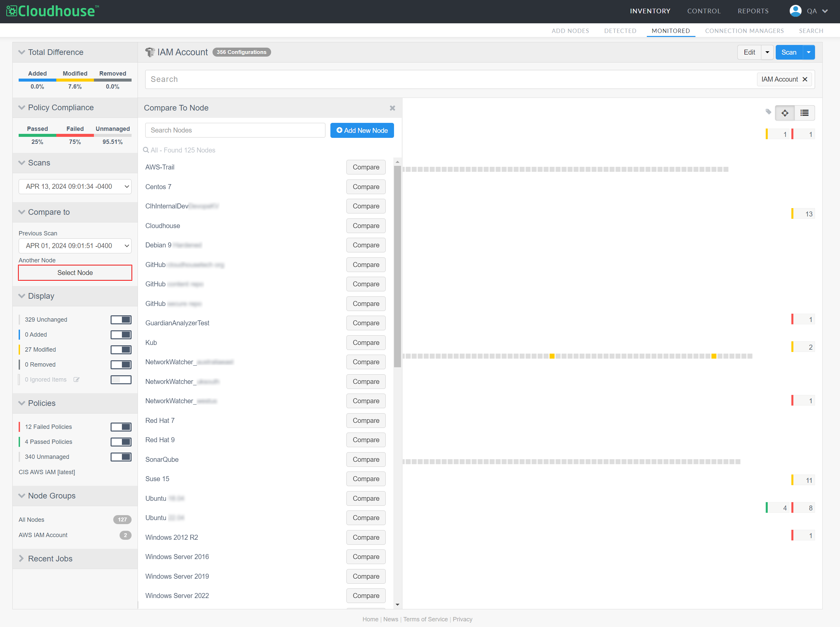
Task: Open the Previous Scan dropdown APR 01, 2024
Action: coord(75,246)
